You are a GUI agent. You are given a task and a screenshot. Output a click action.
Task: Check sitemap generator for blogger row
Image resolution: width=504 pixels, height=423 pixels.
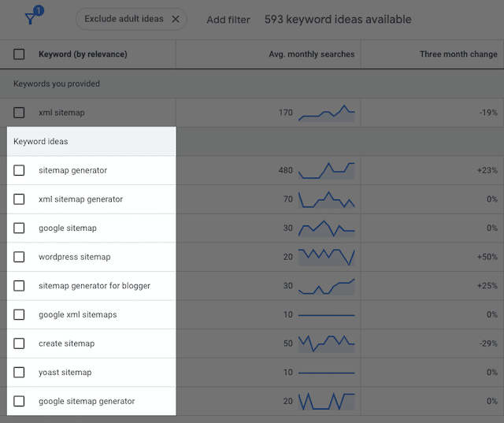[x=19, y=286]
